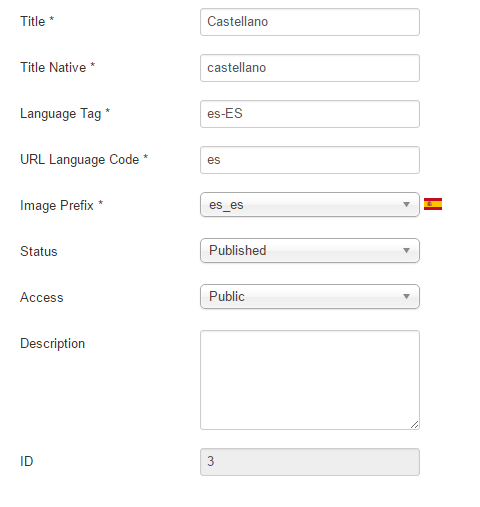
Task: Focus the Title field containing Castellano
Action: [x=310, y=22]
